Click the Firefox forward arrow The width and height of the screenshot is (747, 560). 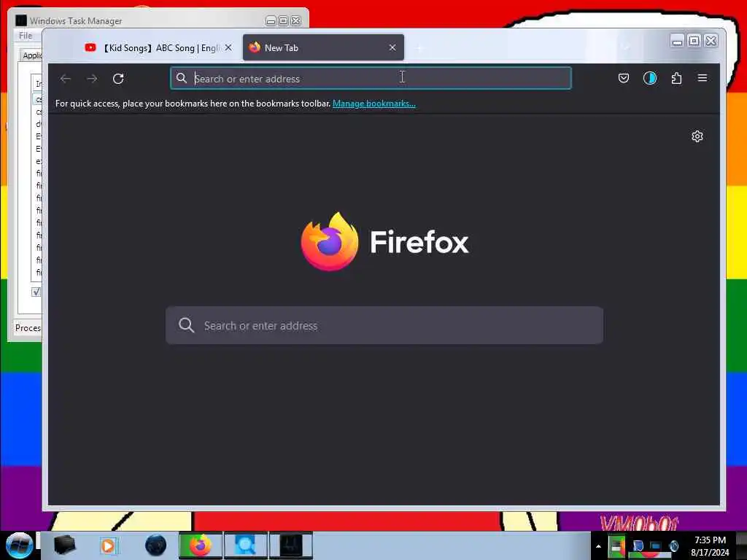92,79
